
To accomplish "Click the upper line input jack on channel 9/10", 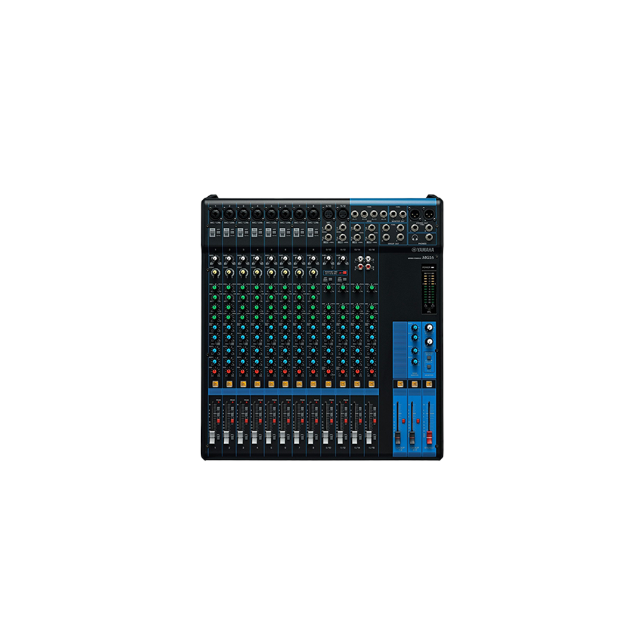I will pyautogui.click(x=328, y=227).
